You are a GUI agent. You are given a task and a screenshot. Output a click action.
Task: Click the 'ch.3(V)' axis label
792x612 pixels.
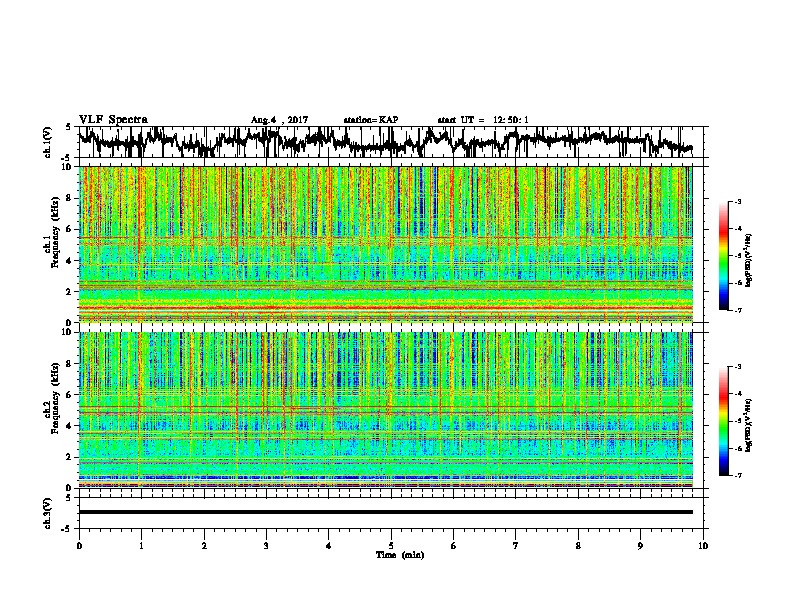point(47,513)
